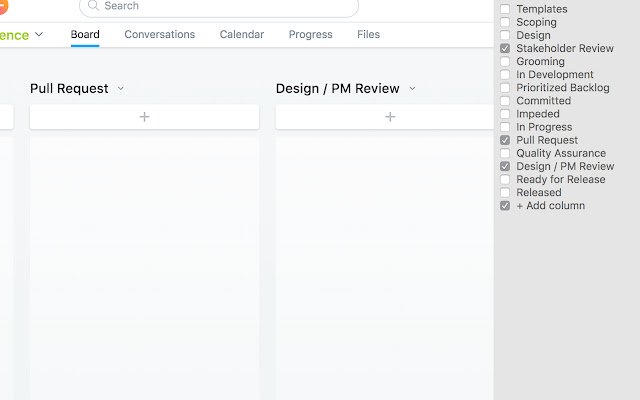Enable the In Development checkbox
This screenshot has width=640, height=400.
click(505, 74)
